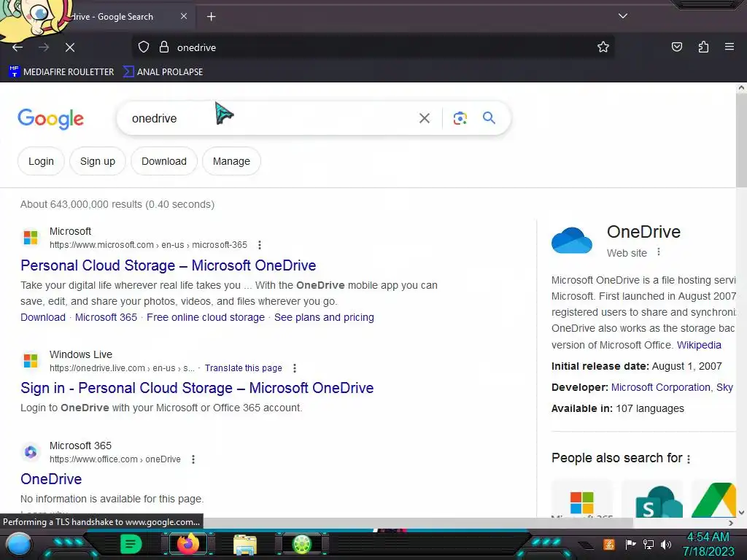Open more options for onedrive.live.com result
This screenshot has height=560, width=747.
pos(295,368)
